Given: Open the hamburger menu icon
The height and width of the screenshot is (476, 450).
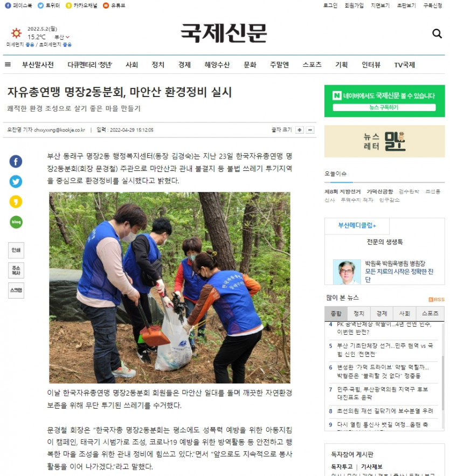Looking at the screenshot, I should coord(8,64).
